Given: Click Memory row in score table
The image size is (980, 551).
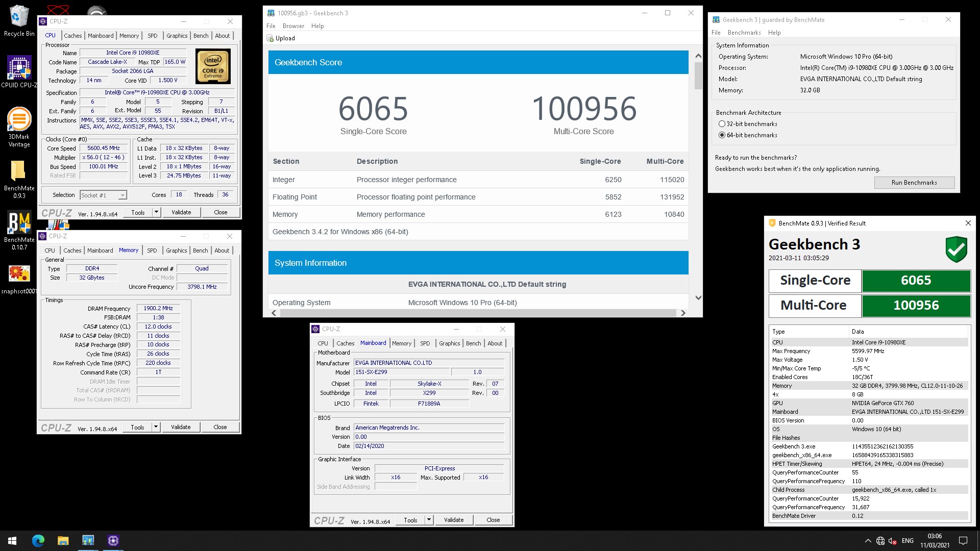Looking at the screenshot, I should (x=478, y=214).
